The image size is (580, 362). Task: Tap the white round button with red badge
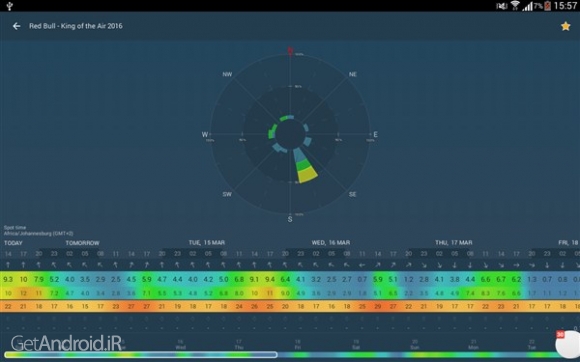568,344
